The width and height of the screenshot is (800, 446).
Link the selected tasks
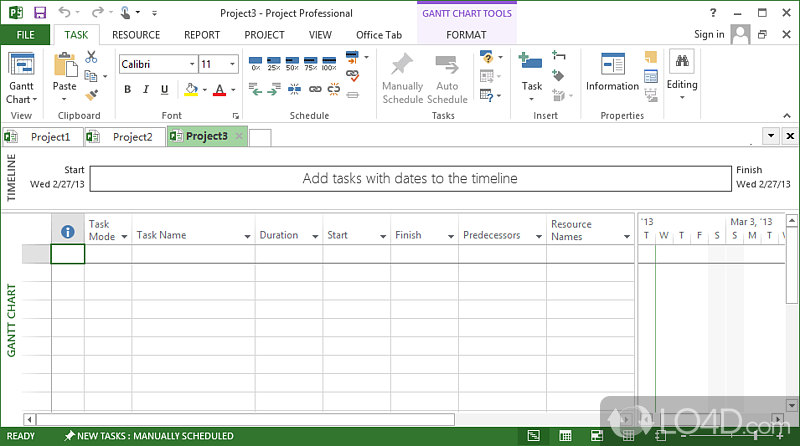tap(315, 90)
